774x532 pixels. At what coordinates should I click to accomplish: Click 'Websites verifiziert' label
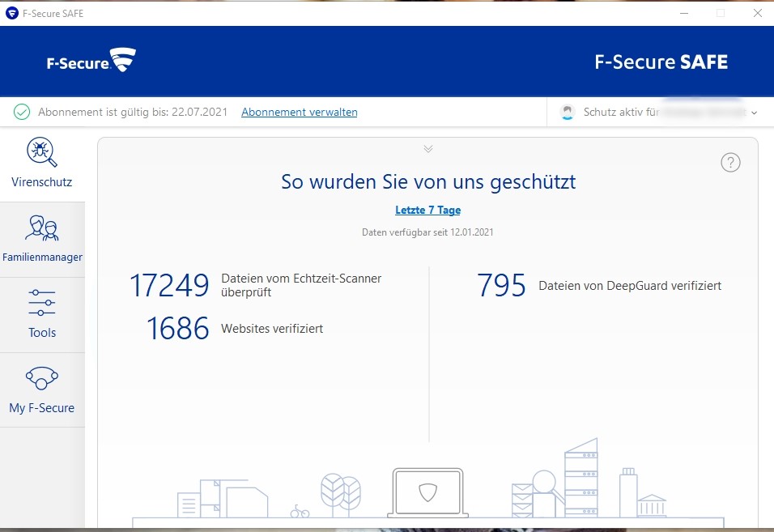point(272,329)
